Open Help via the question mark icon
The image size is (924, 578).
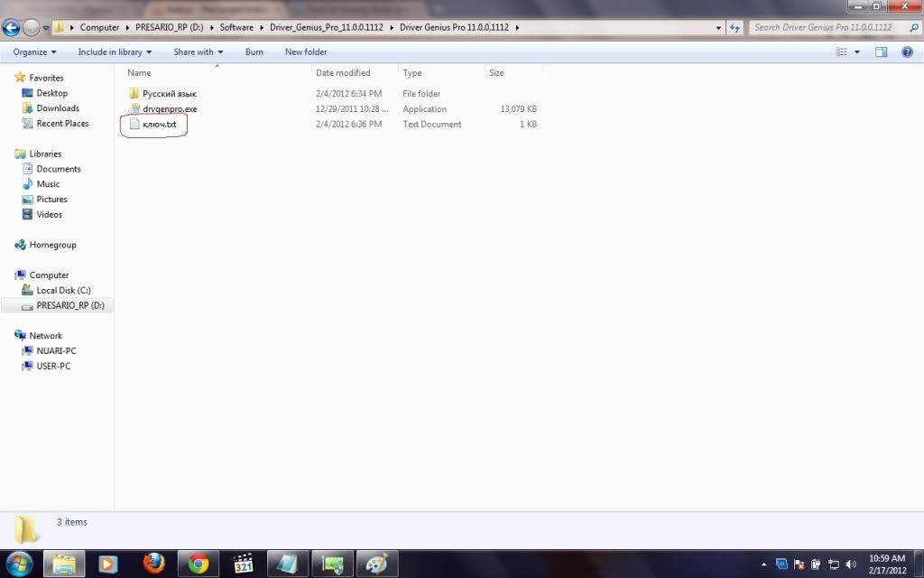[x=908, y=51]
